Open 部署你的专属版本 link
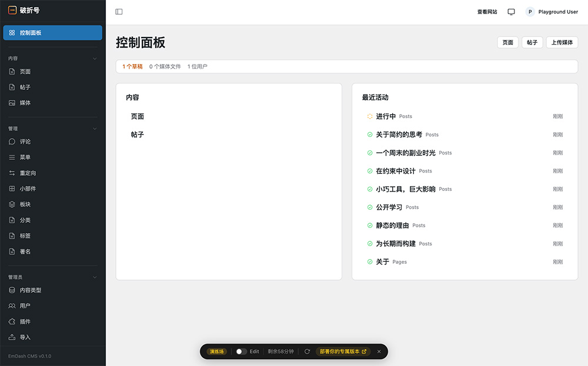Screen dimensions: 588x366 pos(344,351)
